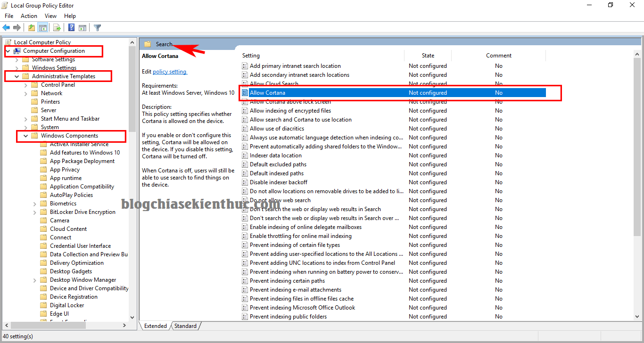Expand the BitLocker Drive Encryption node
The width and height of the screenshot is (644, 343).
pos(35,212)
